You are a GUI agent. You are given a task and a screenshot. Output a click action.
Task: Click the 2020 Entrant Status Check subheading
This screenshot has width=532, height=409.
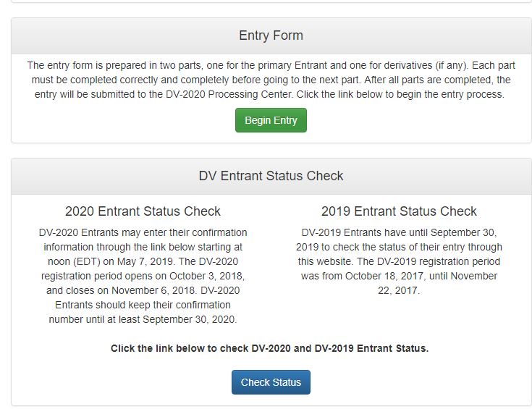coord(143,211)
